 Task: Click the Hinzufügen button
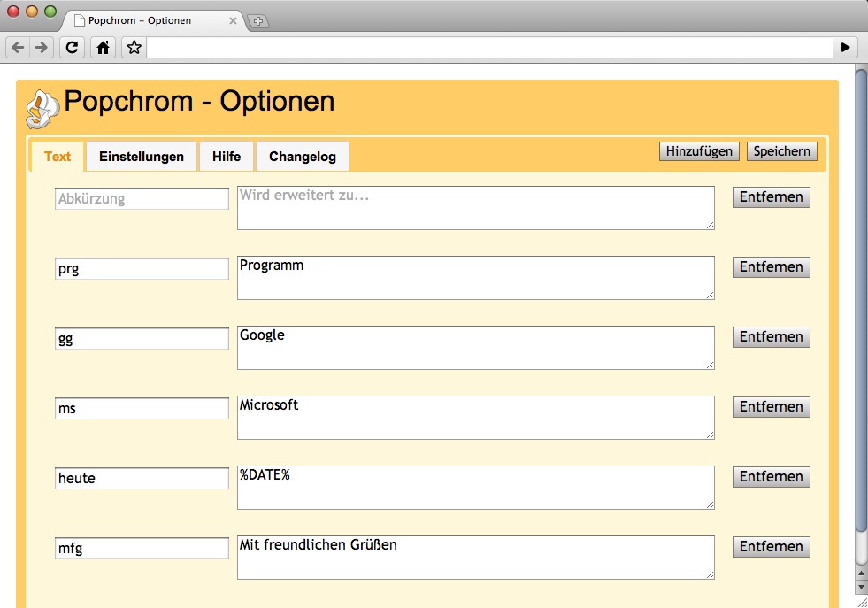700,151
